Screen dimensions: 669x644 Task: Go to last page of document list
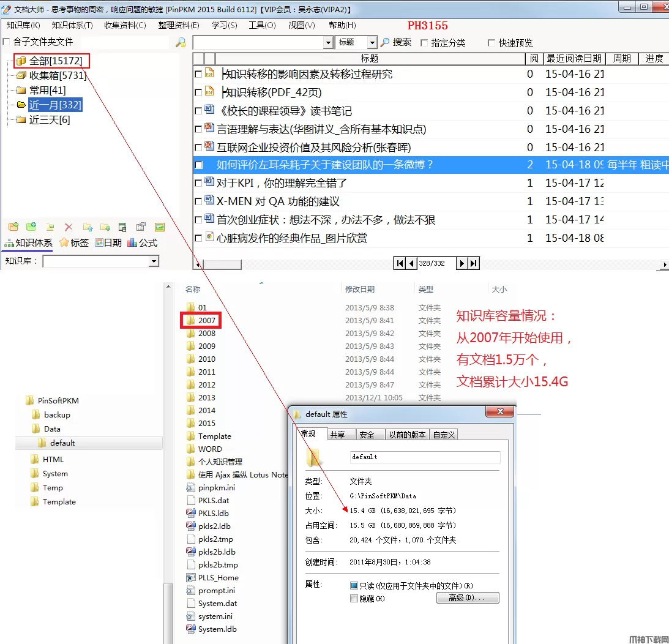pos(474,263)
